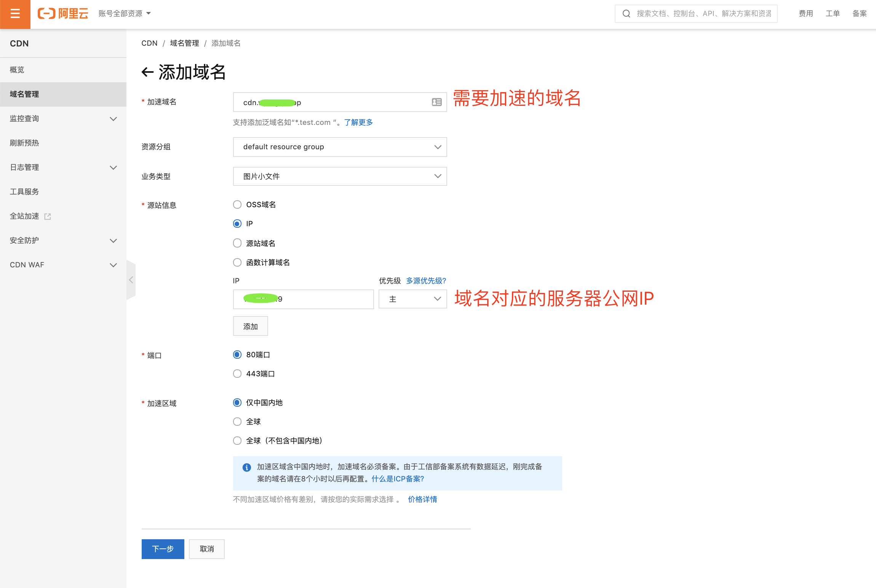This screenshot has width=876, height=588.
Task: Open the orange hamburger menu icon
Action: (x=15, y=14)
